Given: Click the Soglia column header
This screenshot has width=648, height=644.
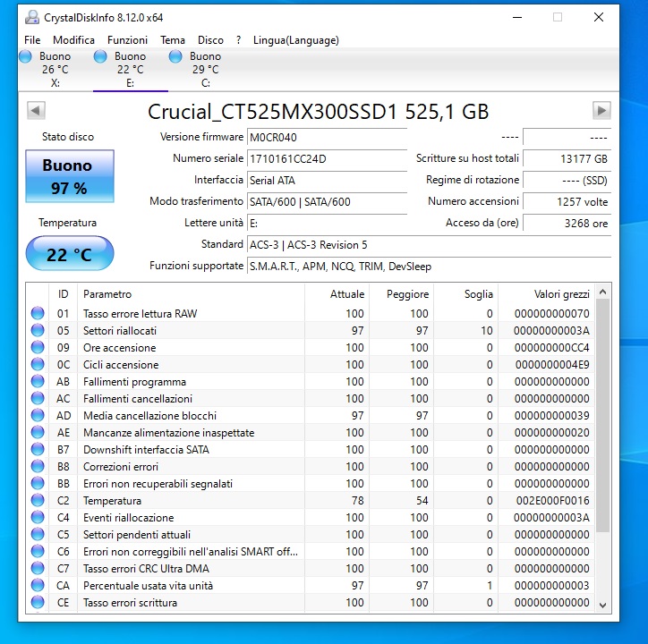Looking at the screenshot, I should 465,293.
